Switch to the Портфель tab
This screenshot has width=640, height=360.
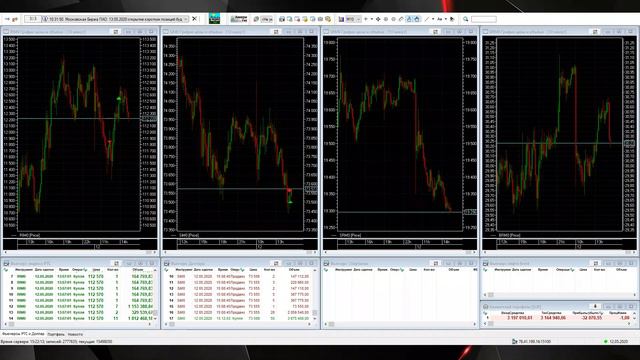pos(56,334)
